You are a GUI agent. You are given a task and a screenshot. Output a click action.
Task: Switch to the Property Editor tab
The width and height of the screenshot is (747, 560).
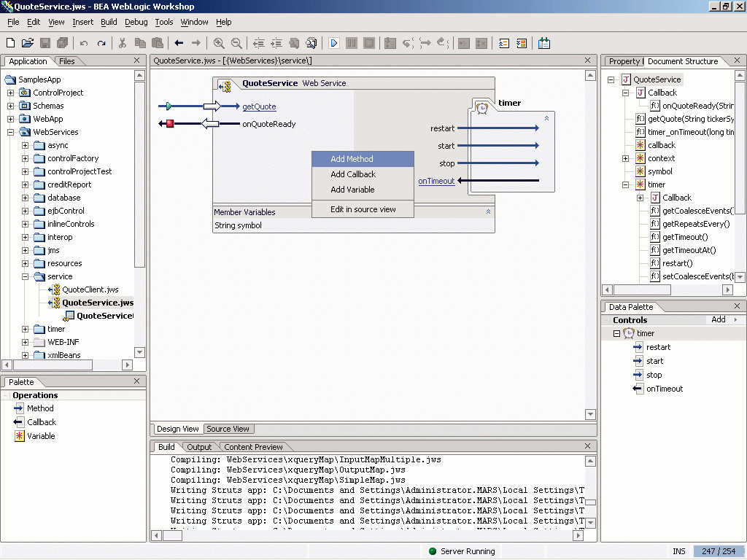point(624,61)
